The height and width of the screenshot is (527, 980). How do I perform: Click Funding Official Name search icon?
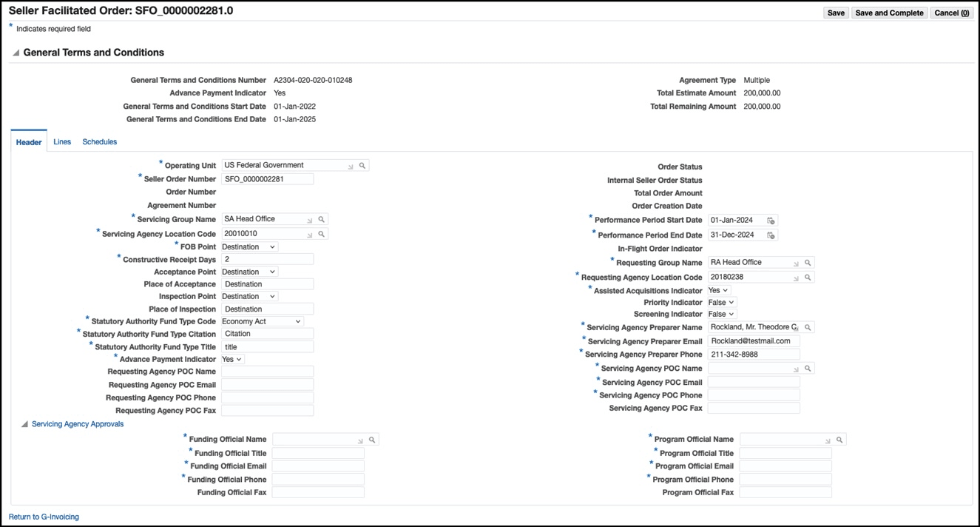[x=373, y=440]
